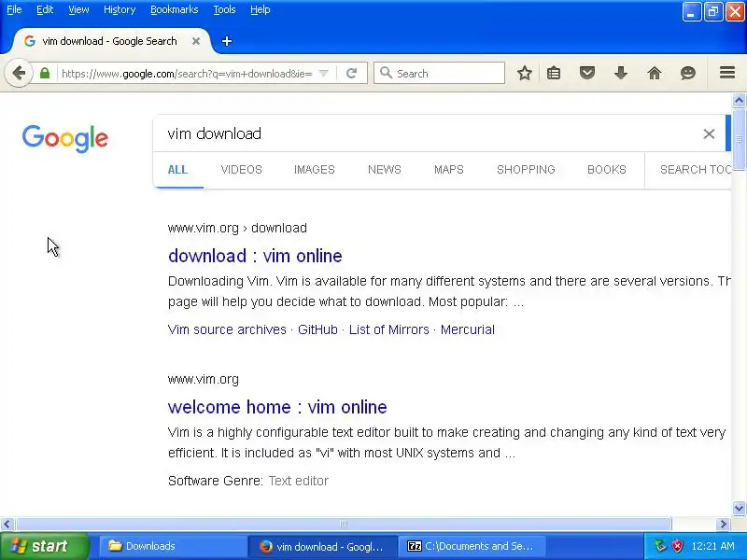This screenshot has height=560, width=747.
Task: Open the SEARCH TOOLS option
Action: click(696, 170)
